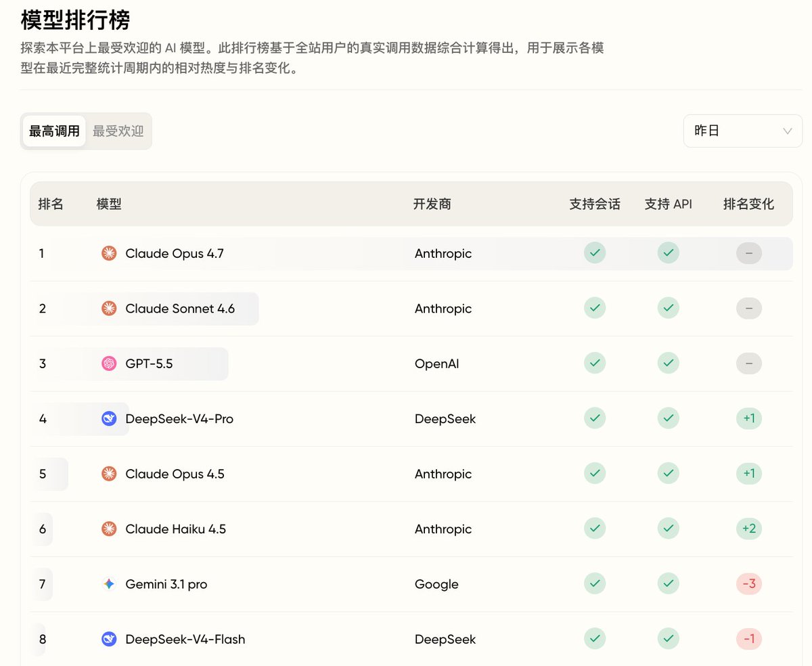
Task: Click the -3 rank change badge for Gemini 3.1 pro
Action: tap(749, 584)
